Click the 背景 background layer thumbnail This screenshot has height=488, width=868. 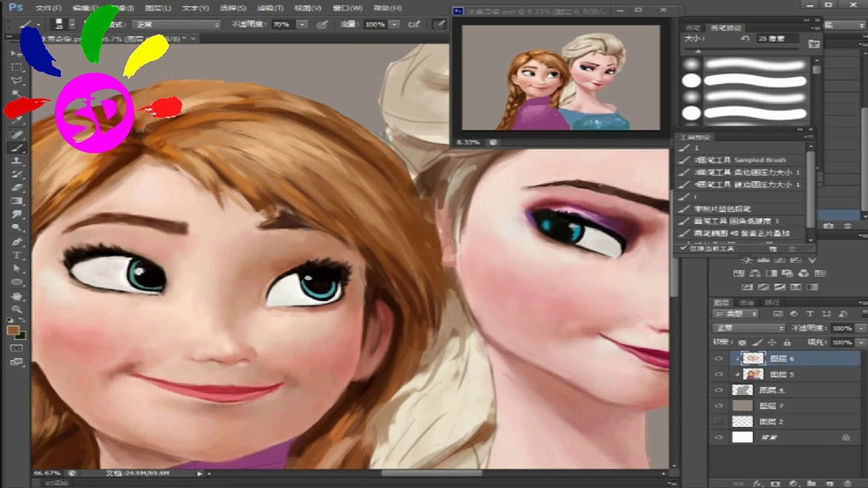(x=743, y=438)
